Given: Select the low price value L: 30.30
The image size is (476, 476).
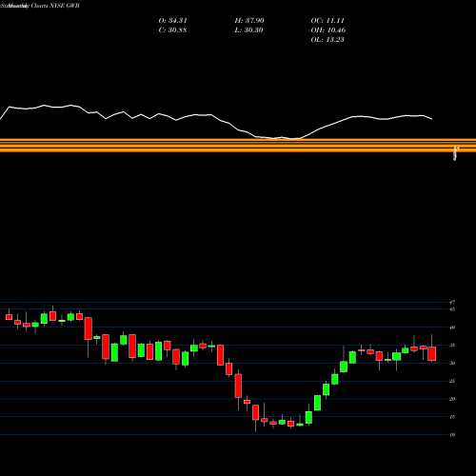Looking at the screenshot, I should pyautogui.click(x=248, y=30).
